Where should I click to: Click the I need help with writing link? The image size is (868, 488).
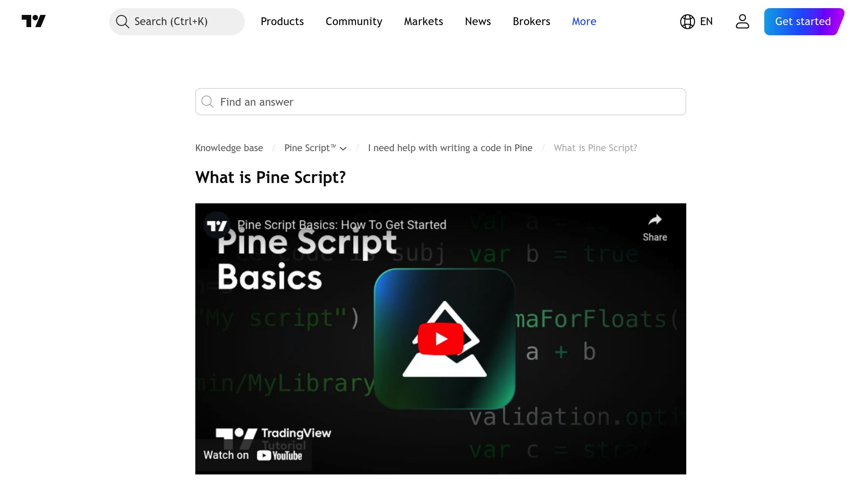click(450, 148)
